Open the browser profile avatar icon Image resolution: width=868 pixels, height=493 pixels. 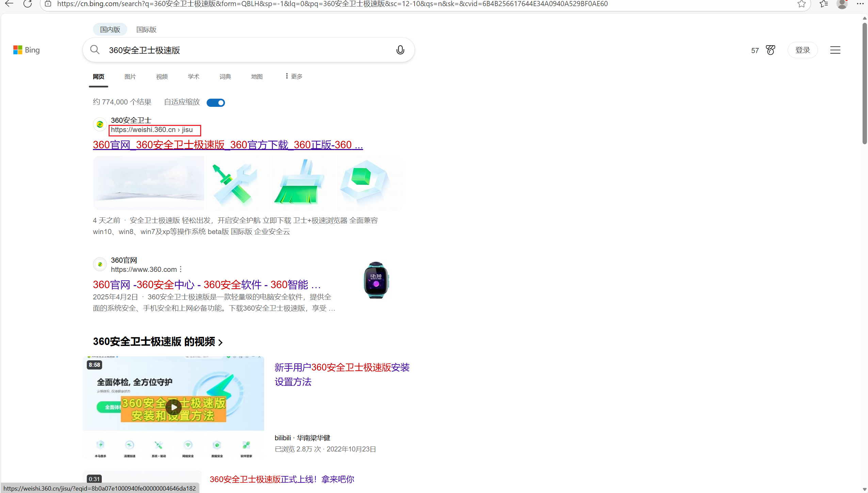point(842,4)
